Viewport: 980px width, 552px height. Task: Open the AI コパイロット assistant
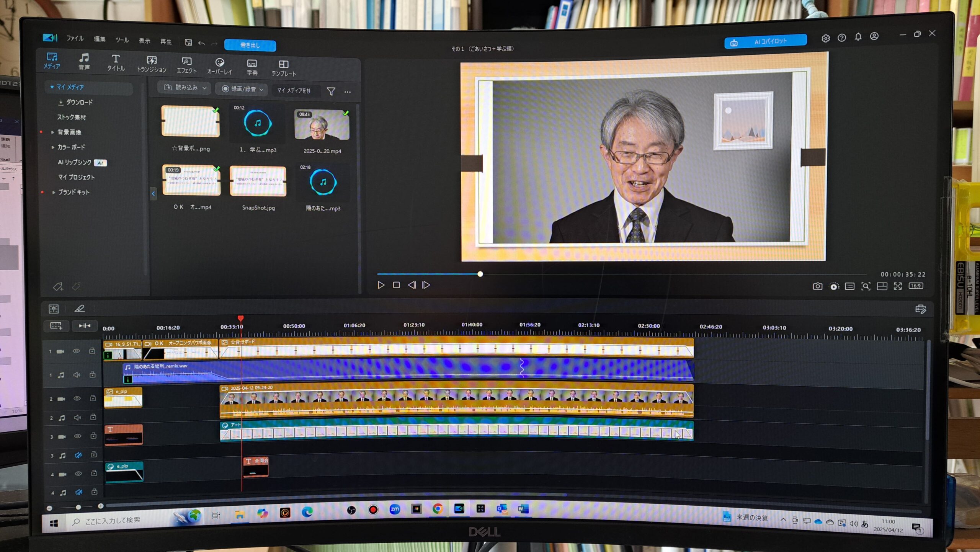point(765,42)
